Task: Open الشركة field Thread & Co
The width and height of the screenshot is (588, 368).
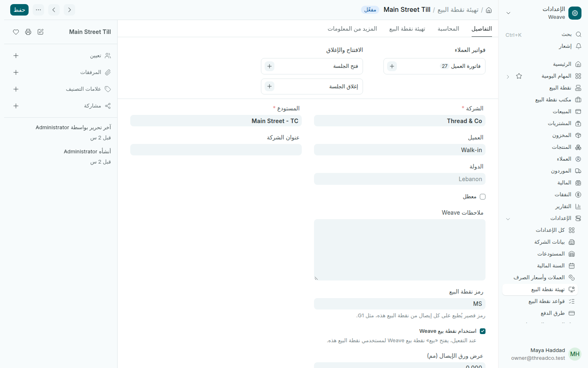Action: pos(400,121)
